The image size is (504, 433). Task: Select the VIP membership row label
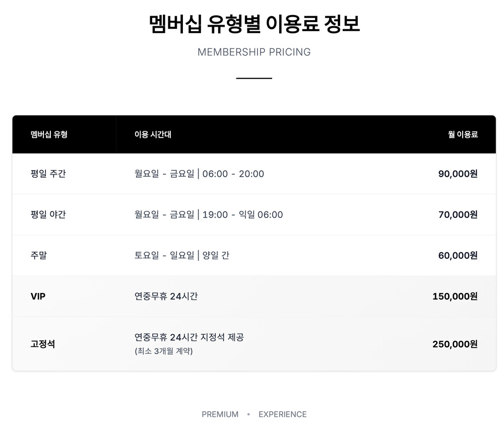(x=38, y=296)
